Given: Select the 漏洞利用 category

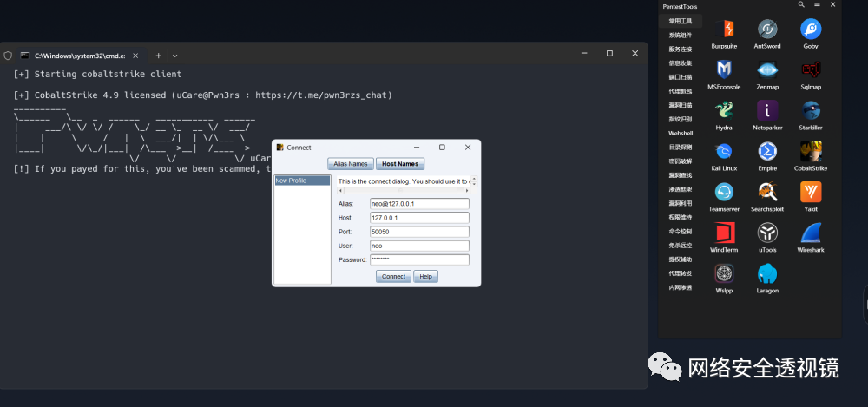Looking at the screenshot, I should 681,203.
